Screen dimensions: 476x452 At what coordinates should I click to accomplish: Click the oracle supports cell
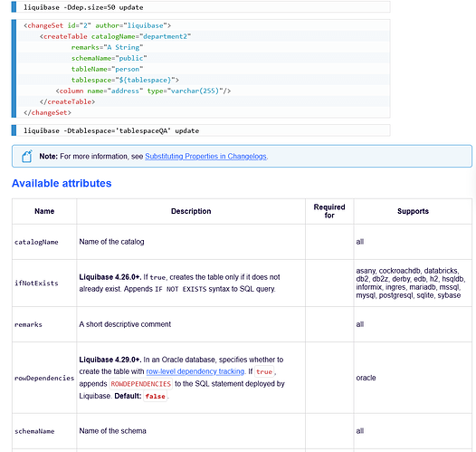pos(413,378)
